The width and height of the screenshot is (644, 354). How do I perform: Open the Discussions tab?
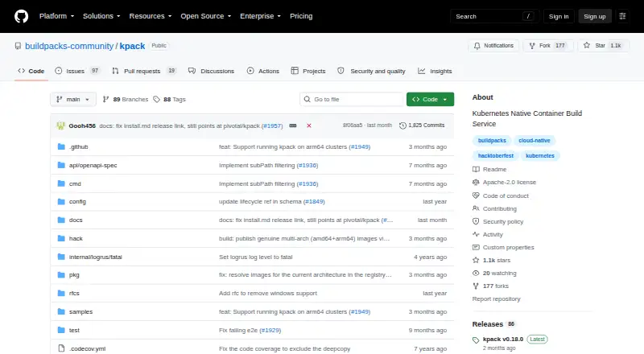[211, 71]
